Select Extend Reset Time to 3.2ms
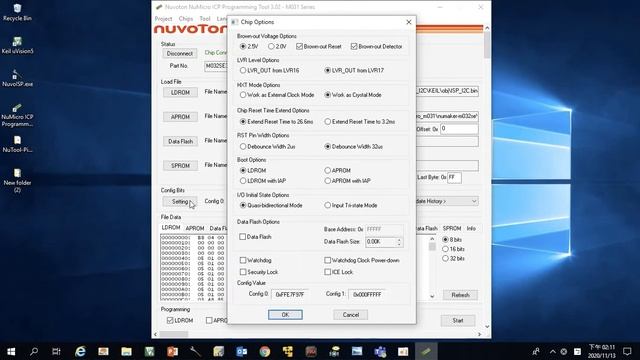 click(x=360, y=122)
